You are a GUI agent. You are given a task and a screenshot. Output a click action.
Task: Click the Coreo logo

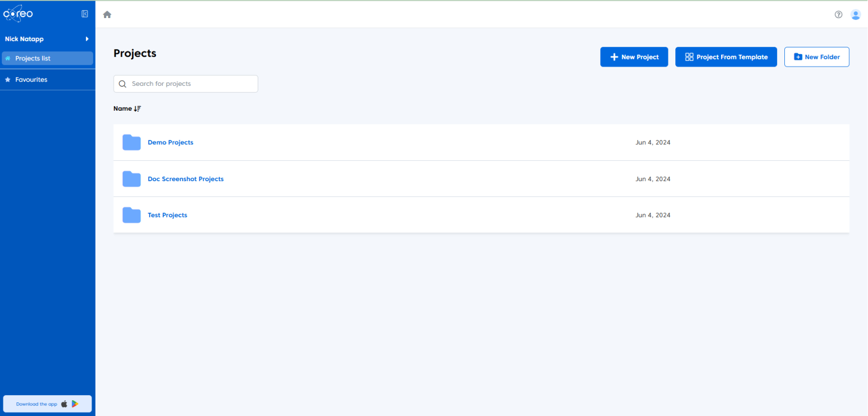pyautogui.click(x=18, y=14)
